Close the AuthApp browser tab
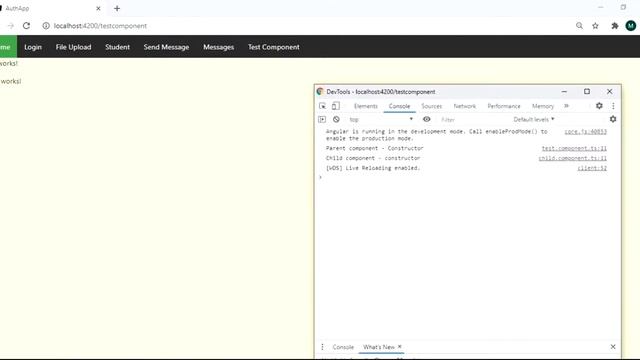640x360 pixels. (98, 8)
